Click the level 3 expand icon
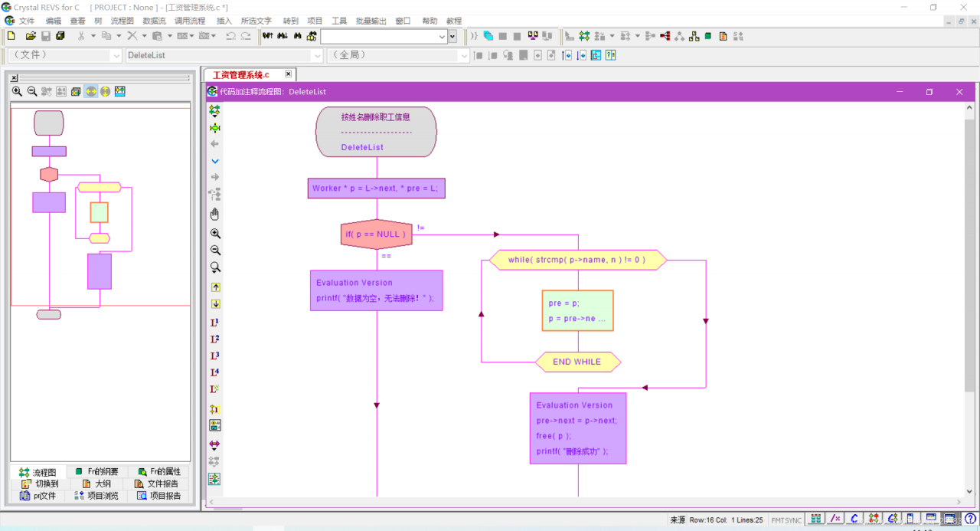This screenshot has width=980, height=531. pyautogui.click(x=215, y=356)
